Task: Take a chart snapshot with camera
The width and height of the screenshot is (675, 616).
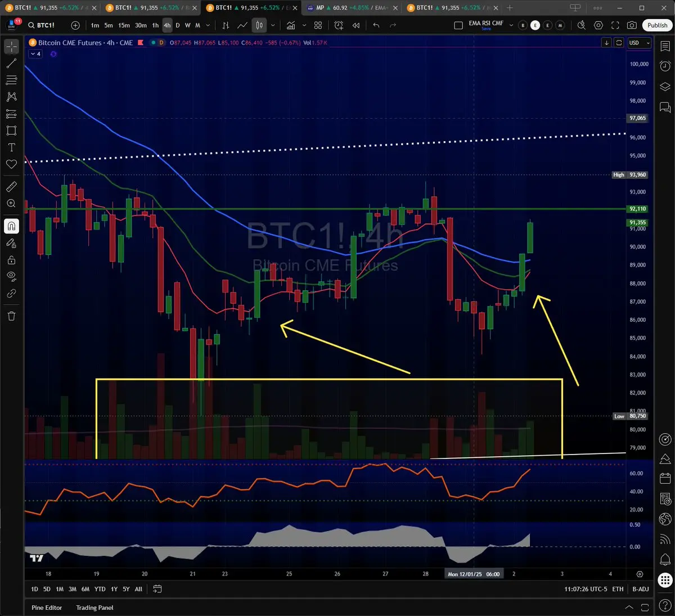Action: [632, 25]
